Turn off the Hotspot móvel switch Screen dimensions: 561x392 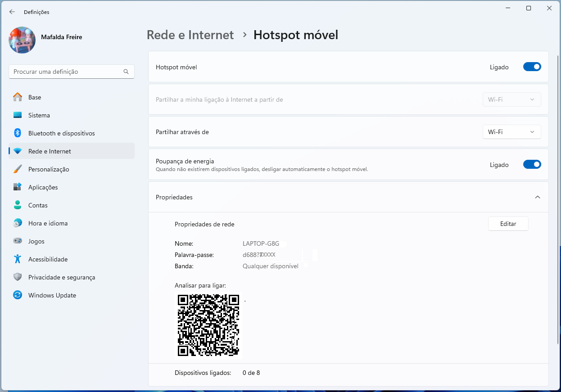tap(532, 67)
